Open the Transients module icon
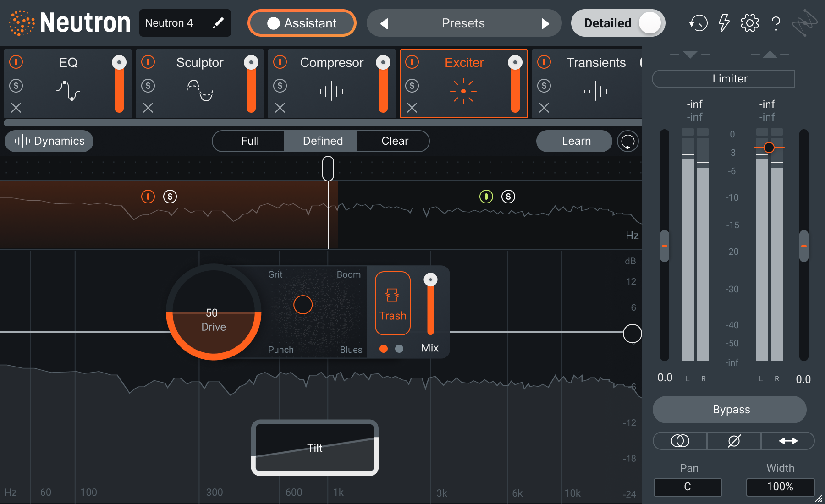The width and height of the screenshot is (825, 504). tap(595, 91)
